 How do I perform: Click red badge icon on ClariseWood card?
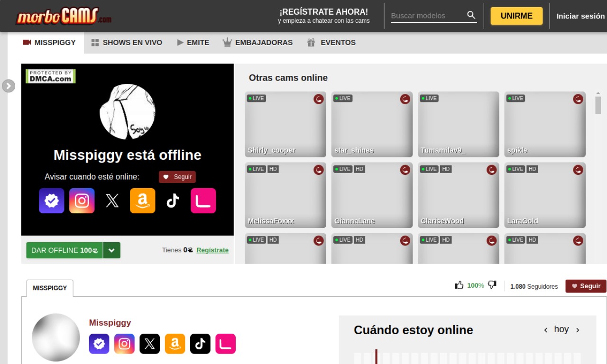(x=492, y=170)
